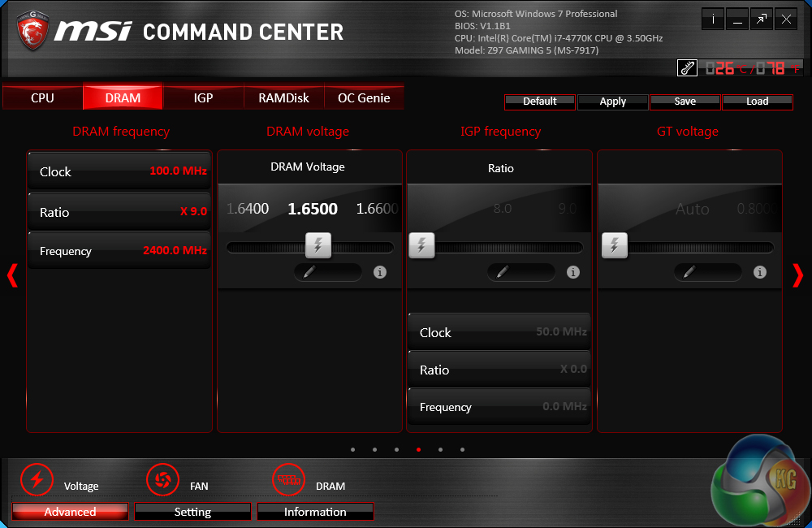This screenshot has width=812, height=528.
Task: Open the Information section
Action: 315,512
